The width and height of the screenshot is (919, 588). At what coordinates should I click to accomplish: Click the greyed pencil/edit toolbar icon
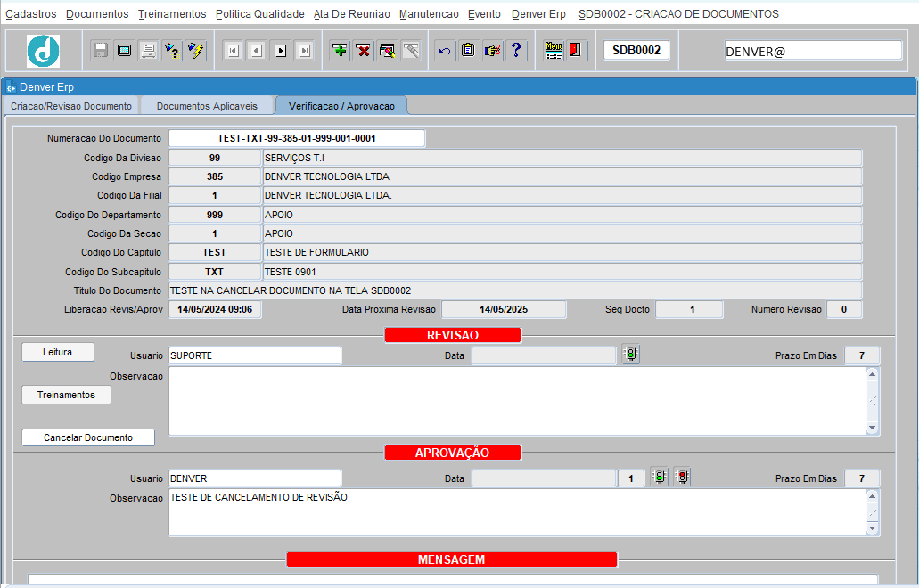pyautogui.click(x=412, y=51)
